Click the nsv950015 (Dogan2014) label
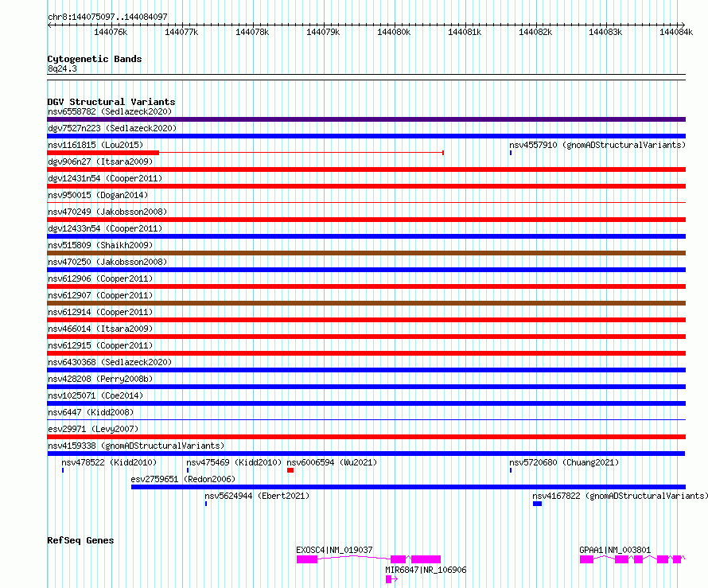This screenshot has height=588, width=708. 98,195
